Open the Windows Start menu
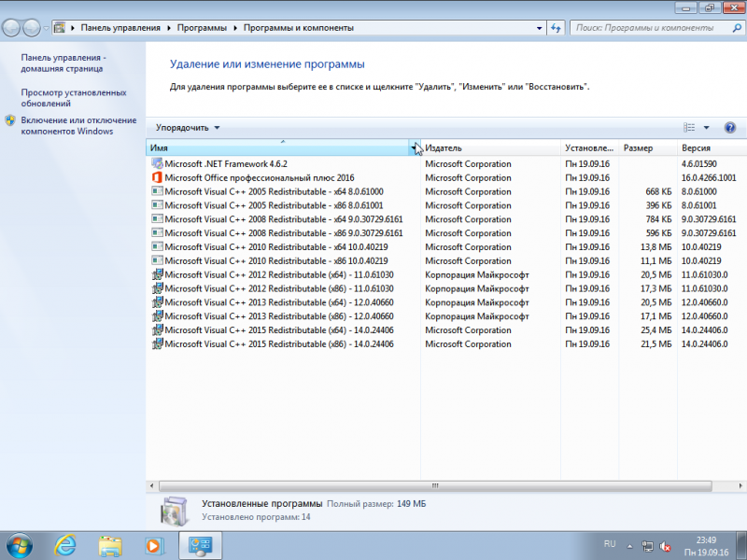Image resolution: width=747 pixels, height=560 pixels. click(x=19, y=546)
